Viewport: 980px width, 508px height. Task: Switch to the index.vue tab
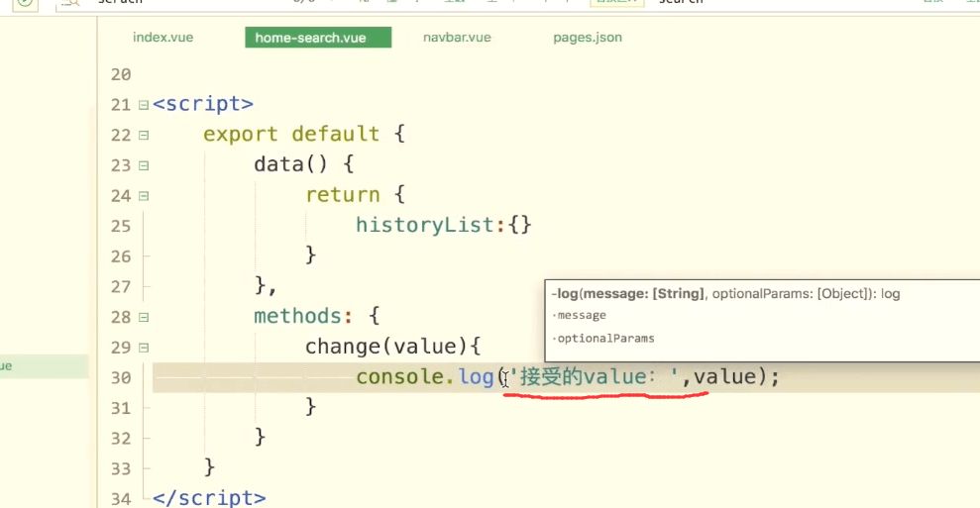coord(163,38)
